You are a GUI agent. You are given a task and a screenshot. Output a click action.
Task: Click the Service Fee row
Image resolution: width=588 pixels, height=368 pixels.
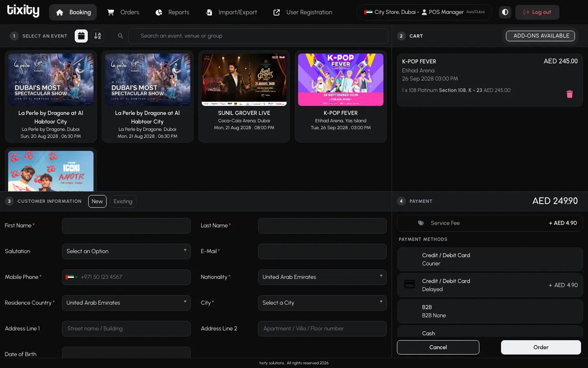pos(490,223)
